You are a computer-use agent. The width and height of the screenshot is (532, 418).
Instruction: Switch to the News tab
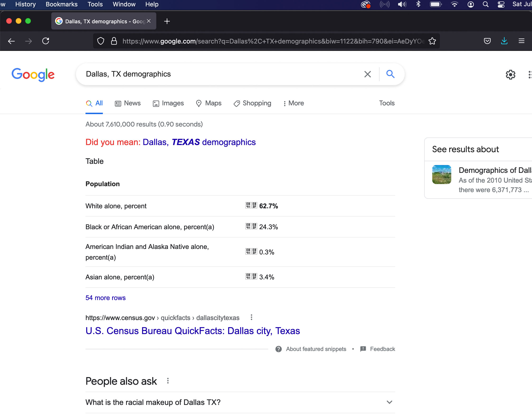(128, 103)
